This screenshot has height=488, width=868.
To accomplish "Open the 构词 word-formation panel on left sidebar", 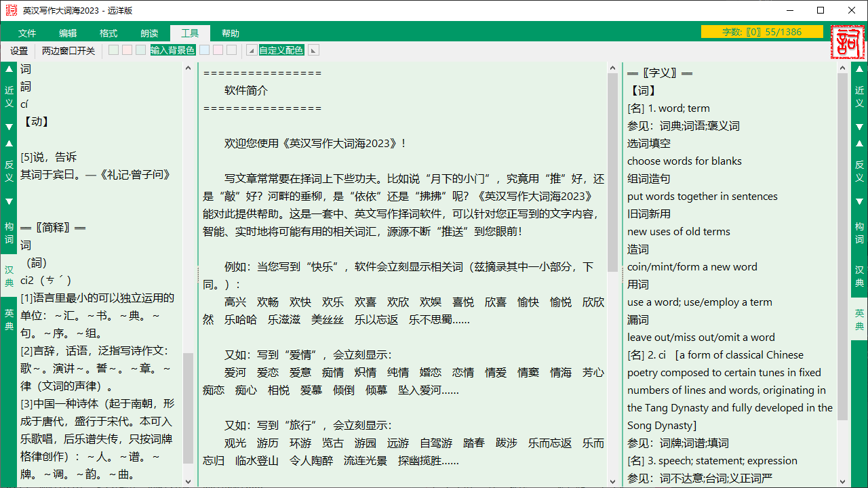I will pyautogui.click(x=9, y=234).
